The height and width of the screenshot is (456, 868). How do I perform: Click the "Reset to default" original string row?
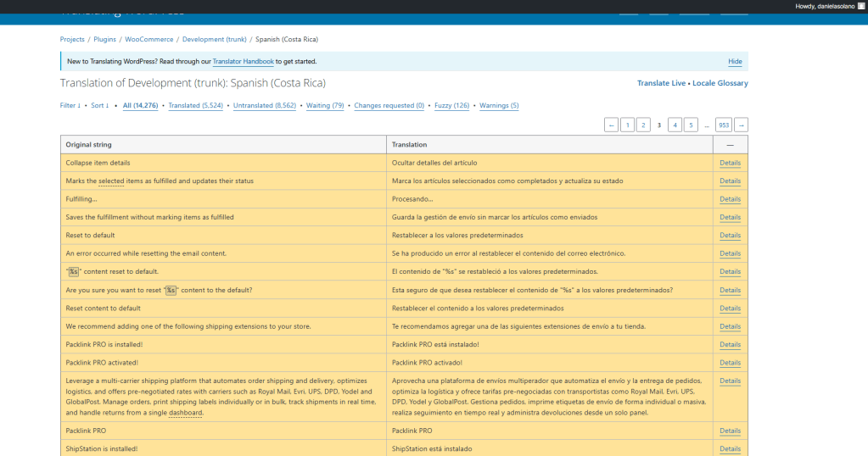coord(90,236)
